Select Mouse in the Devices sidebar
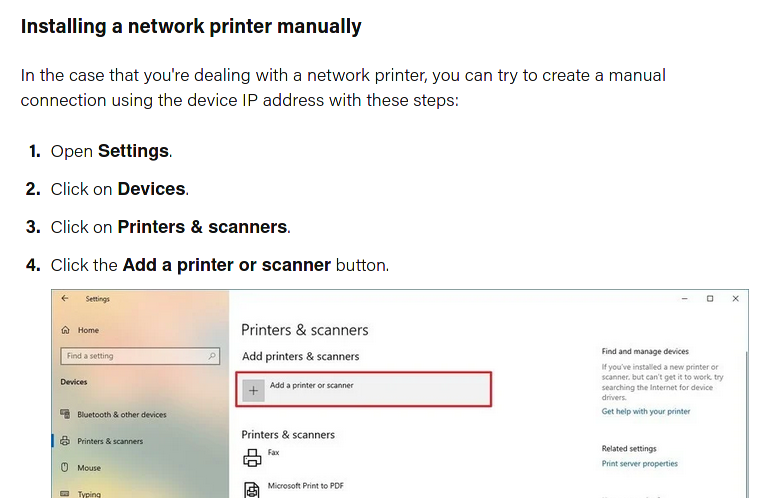Screen dimensions: 780x498 click(x=89, y=468)
